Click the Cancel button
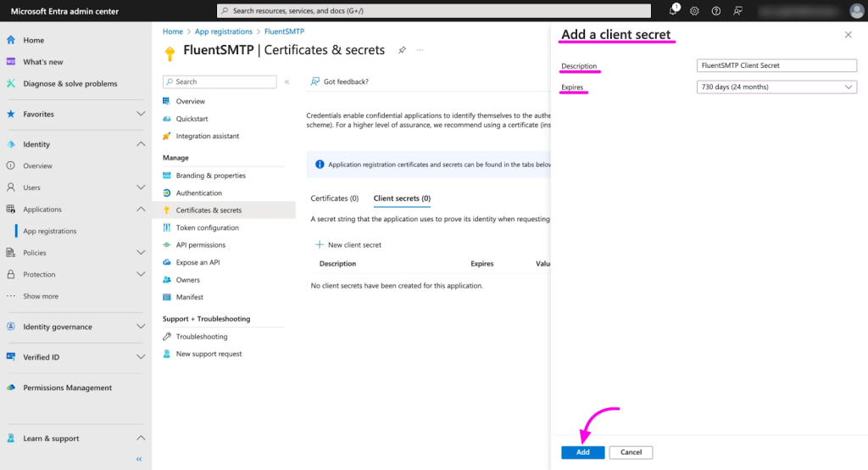This screenshot has width=868, height=470. pos(631,452)
